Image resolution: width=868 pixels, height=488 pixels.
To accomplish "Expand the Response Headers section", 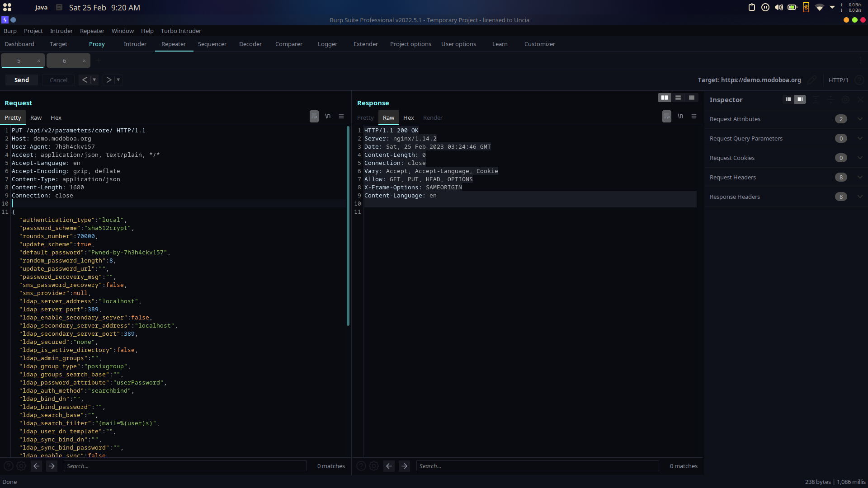I will pyautogui.click(x=859, y=197).
